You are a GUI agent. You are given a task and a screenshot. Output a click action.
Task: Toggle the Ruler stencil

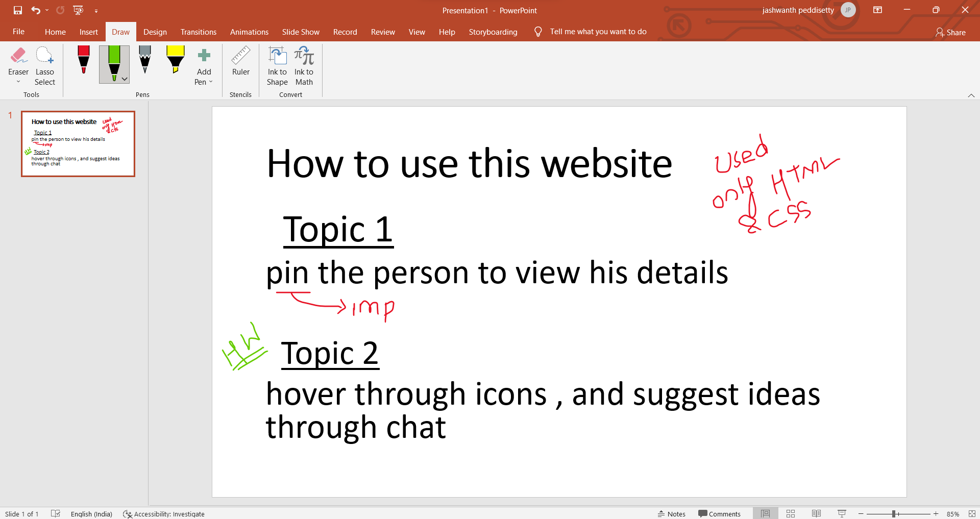click(240, 61)
